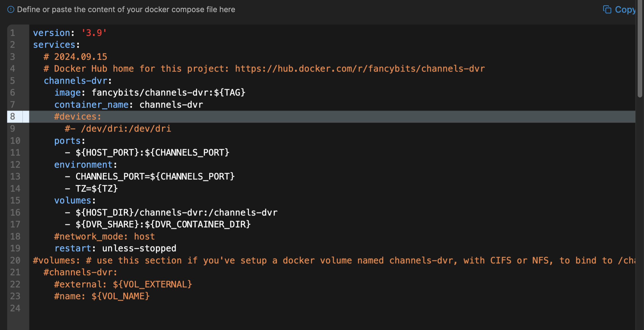Click the copy clipboard icon

click(x=607, y=10)
